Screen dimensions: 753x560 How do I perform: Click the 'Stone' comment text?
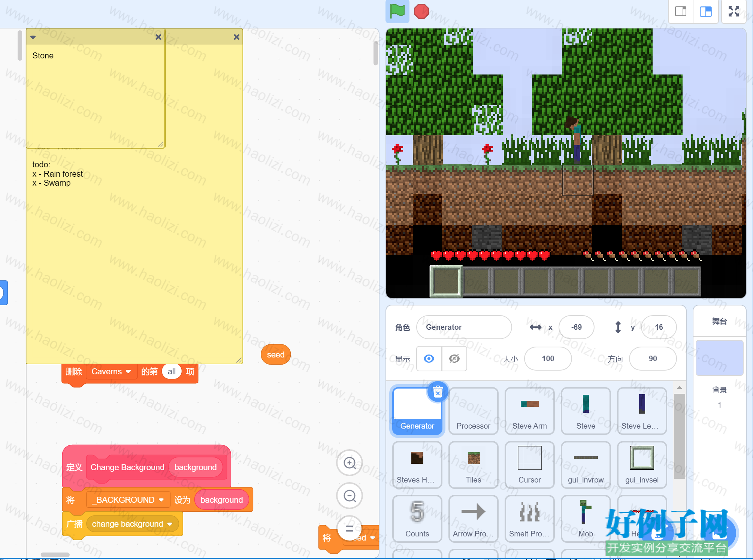pyautogui.click(x=43, y=55)
